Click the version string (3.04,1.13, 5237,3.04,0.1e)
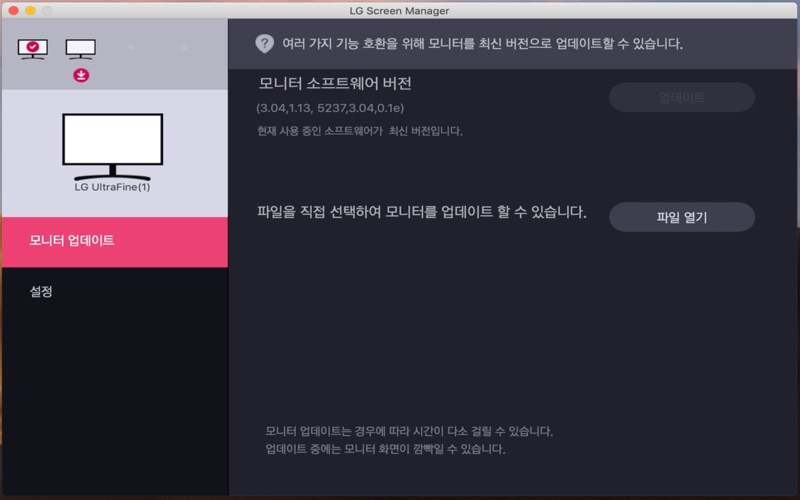 click(330, 108)
